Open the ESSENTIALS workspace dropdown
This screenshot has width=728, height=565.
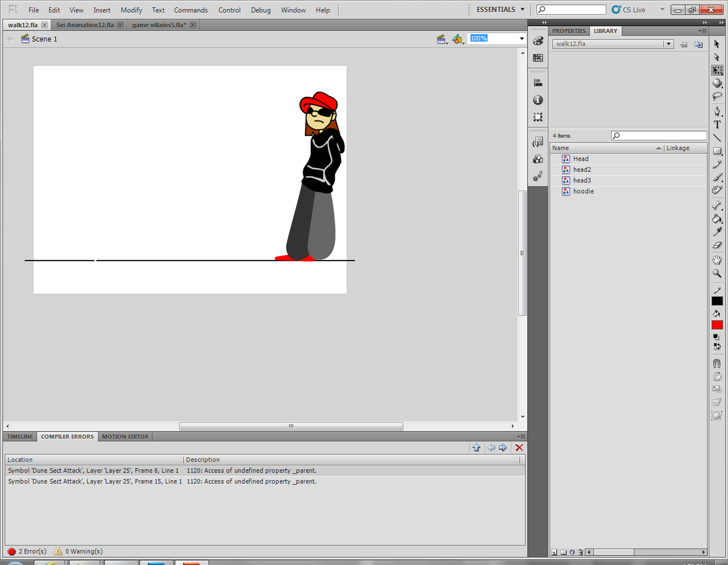(x=500, y=10)
